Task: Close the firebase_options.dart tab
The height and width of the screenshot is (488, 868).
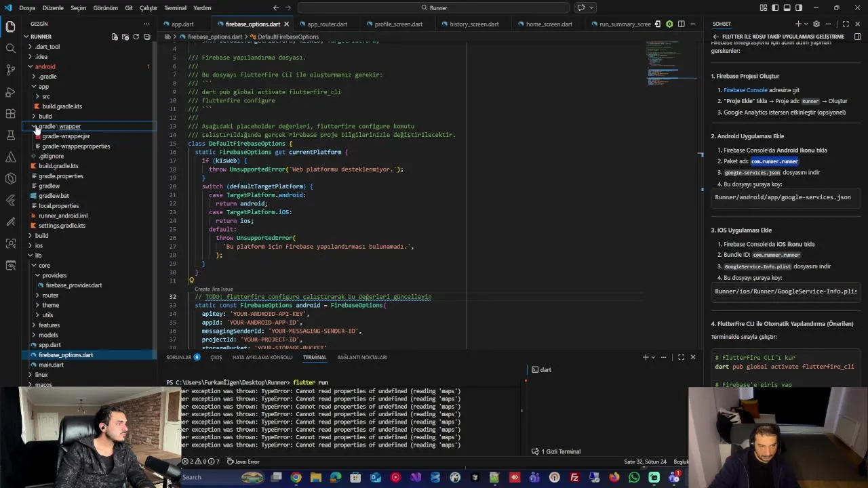Action: pyautogui.click(x=286, y=24)
